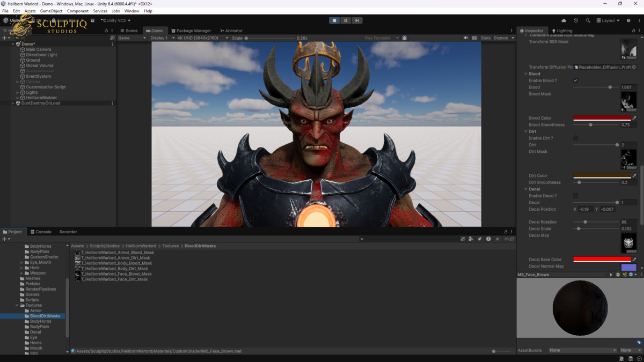Advance one frame with the Step button
644x362 pixels.
[x=357, y=20]
